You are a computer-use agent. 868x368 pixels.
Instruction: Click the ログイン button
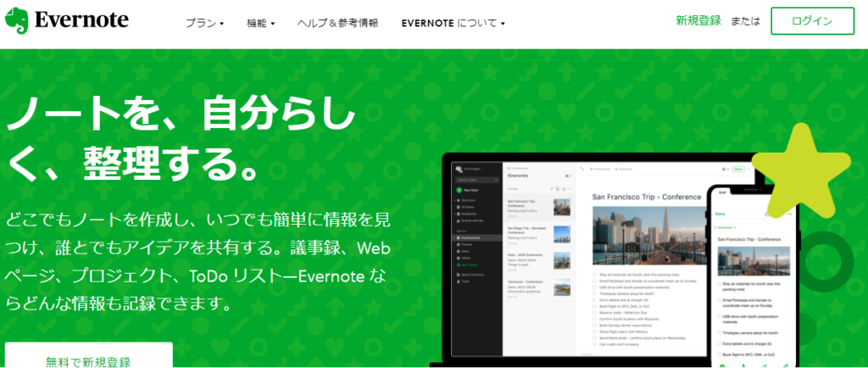coord(812,21)
